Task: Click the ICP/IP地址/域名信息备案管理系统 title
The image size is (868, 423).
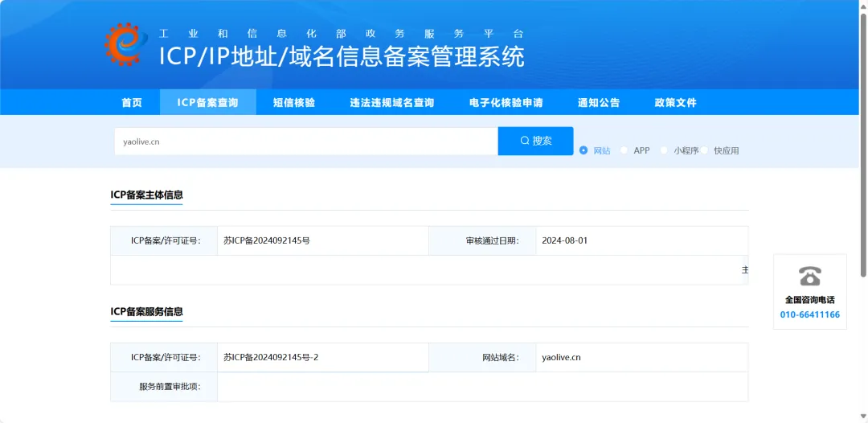Action: (342, 56)
